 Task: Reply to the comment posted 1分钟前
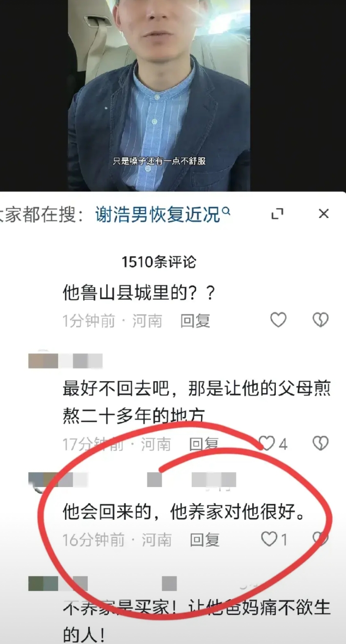point(195,321)
